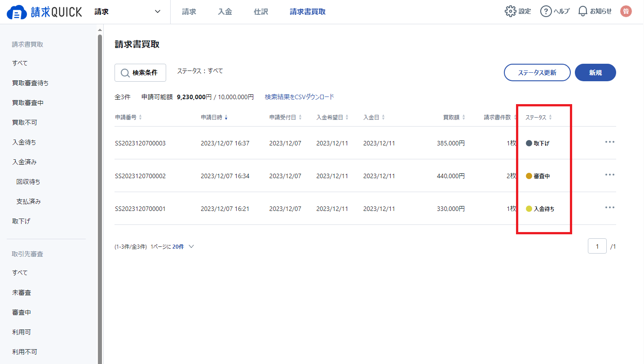Select 買取不可 in sidebar
The height and width of the screenshot is (364, 644).
point(24,123)
